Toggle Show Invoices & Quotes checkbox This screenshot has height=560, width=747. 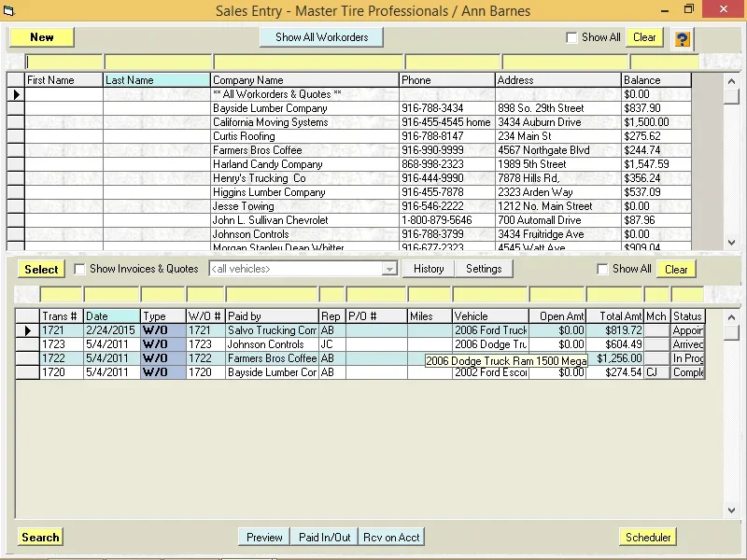click(x=79, y=269)
